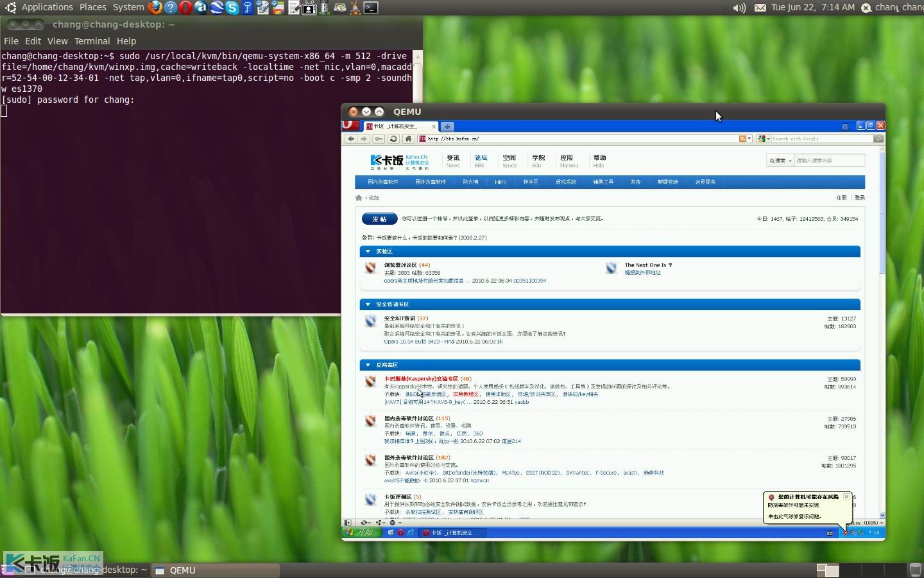The width and height of the screenshot is (924, 578).
Task: Select the Kafan tab in Opera
Action: click(x=401, y=127)
